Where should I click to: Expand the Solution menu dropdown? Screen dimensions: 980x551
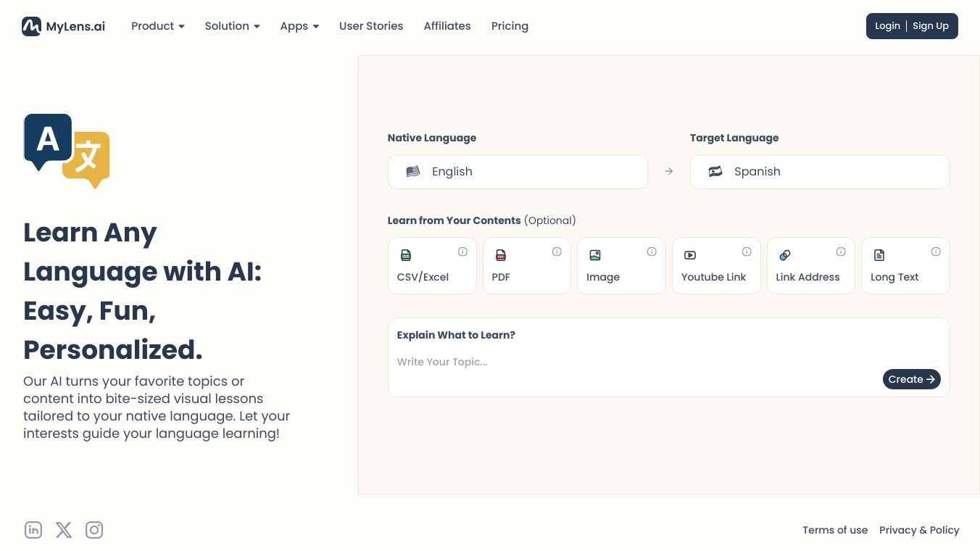tap(232, 26)
